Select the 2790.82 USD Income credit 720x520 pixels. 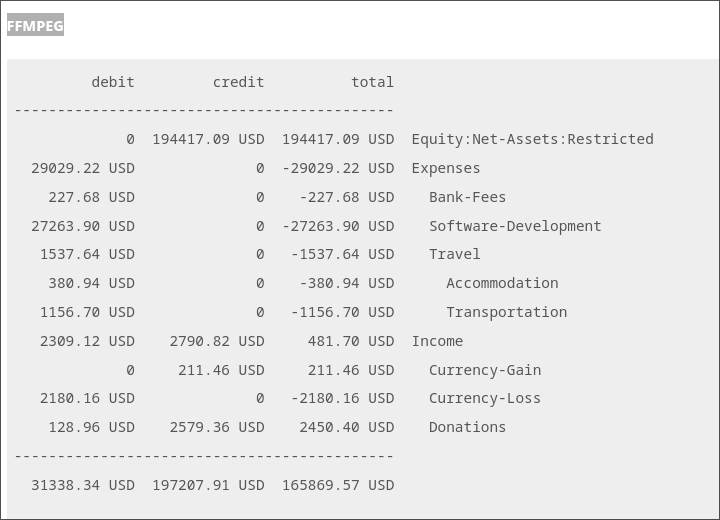click(217, 341)
